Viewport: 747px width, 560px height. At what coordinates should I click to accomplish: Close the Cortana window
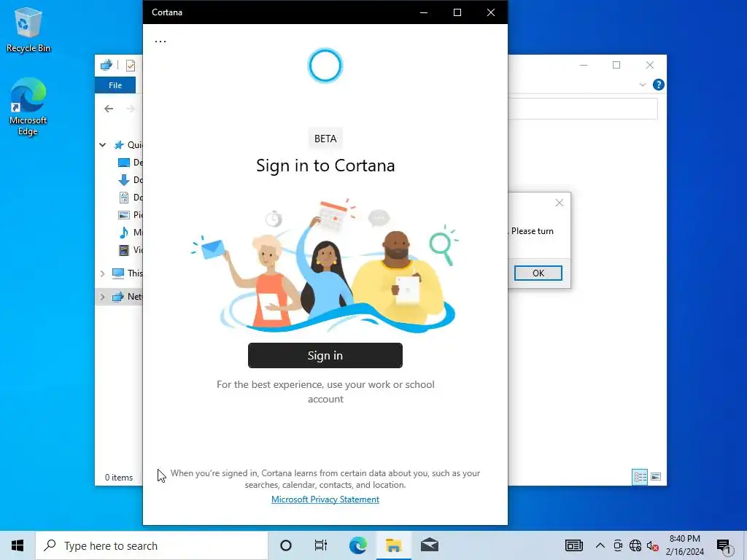coord(491,12)
